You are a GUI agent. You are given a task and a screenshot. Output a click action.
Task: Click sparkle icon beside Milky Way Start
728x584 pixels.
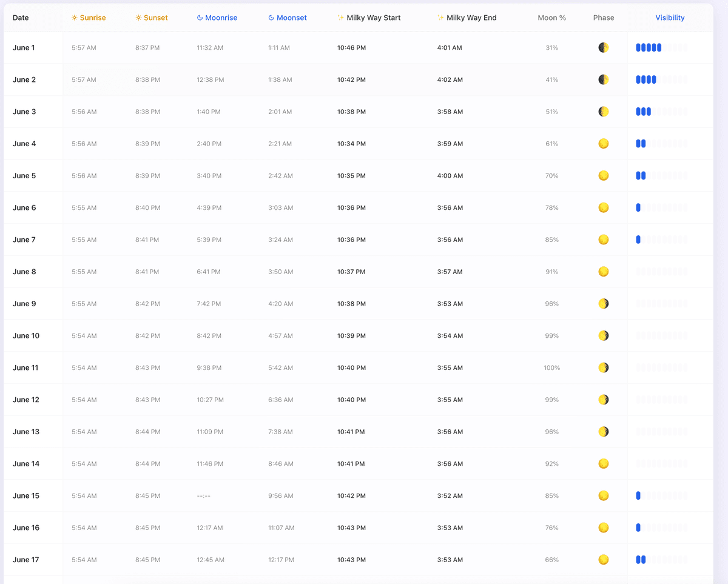pos(341,18)
